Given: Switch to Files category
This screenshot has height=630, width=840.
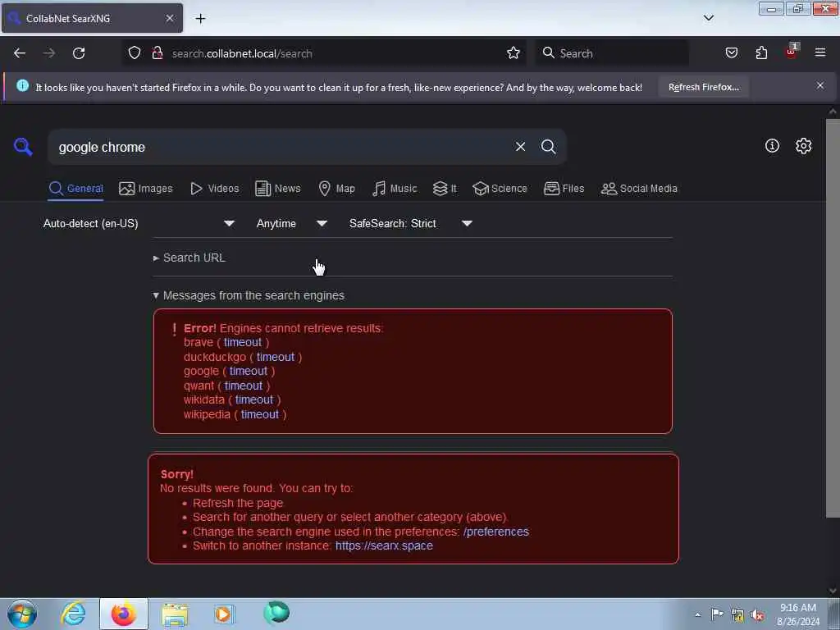Looking at the screenshot, I should [x=564, y=189].
